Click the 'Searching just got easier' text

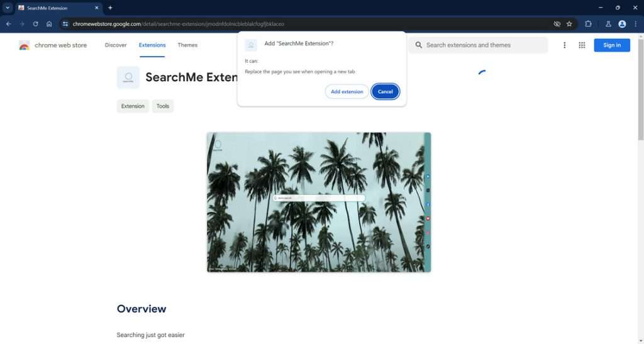[151, 335]
